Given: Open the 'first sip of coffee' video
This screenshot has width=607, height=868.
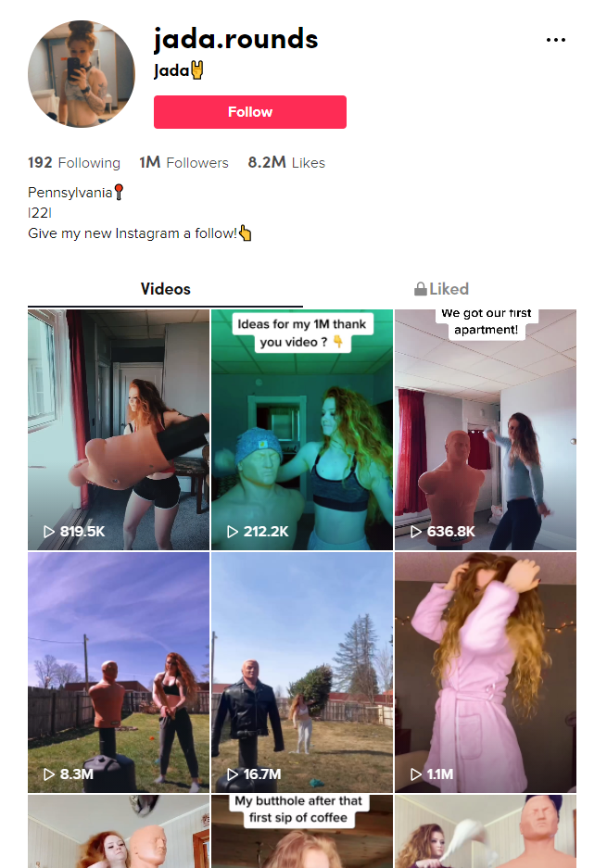Looking at the screenshot, I should (302, 832).
